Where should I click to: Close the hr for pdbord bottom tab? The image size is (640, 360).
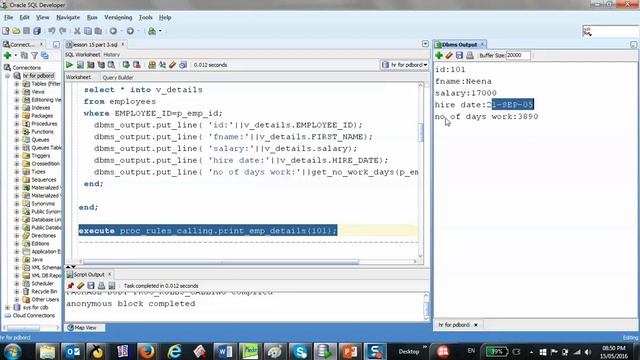476,325
